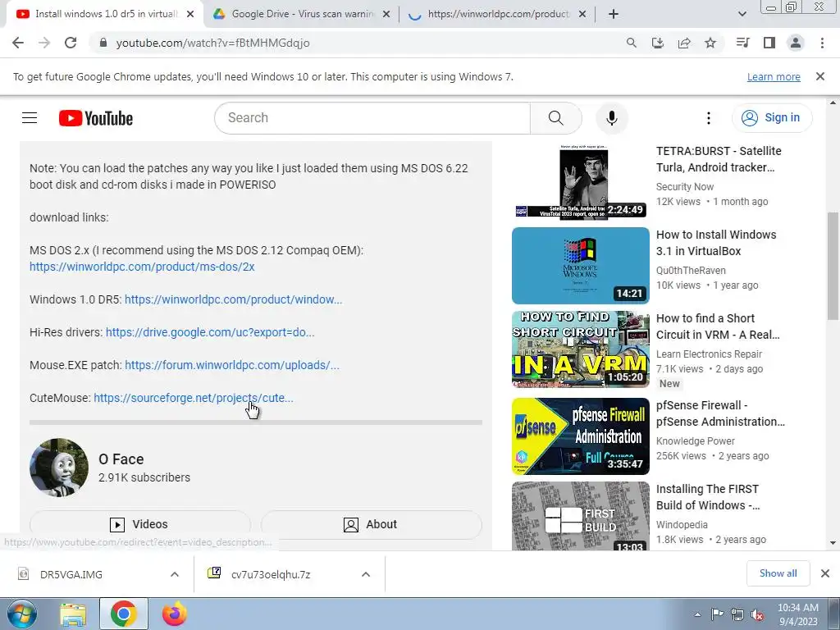
Task: Open Windows Start menu
Action: pyautogui.click(x=21, y=614)
